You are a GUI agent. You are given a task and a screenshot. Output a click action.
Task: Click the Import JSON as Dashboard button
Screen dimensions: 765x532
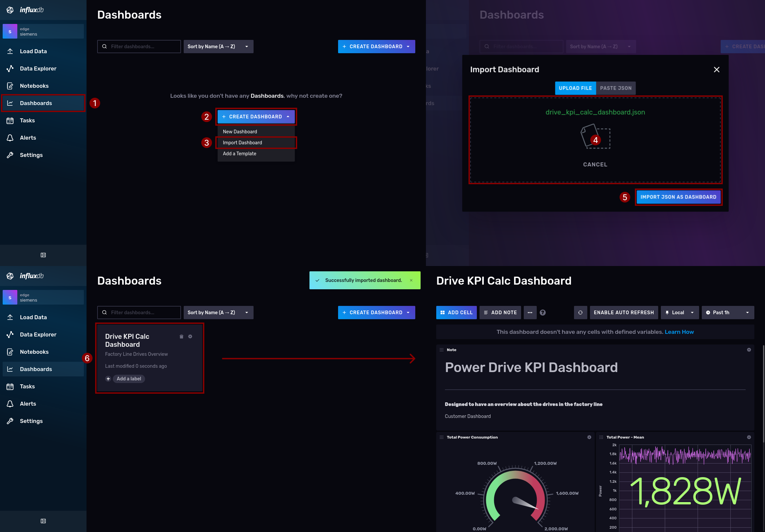(x=678, y=197)
